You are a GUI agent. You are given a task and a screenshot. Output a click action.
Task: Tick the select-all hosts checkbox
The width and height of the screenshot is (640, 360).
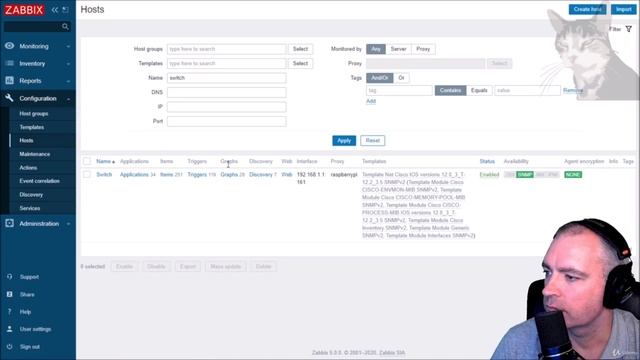(87, 161)
